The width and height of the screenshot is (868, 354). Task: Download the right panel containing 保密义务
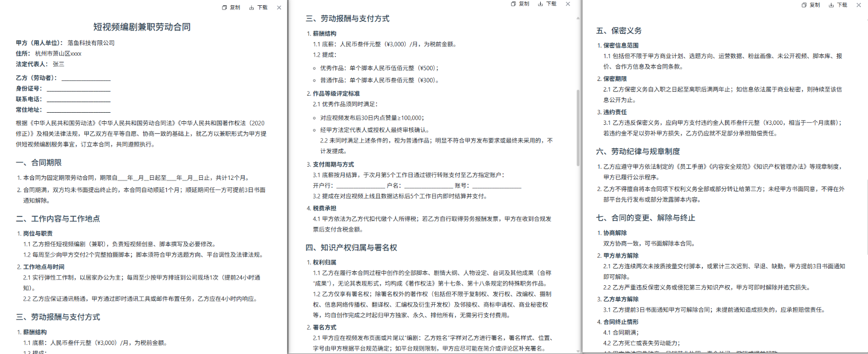coord(838,5)
